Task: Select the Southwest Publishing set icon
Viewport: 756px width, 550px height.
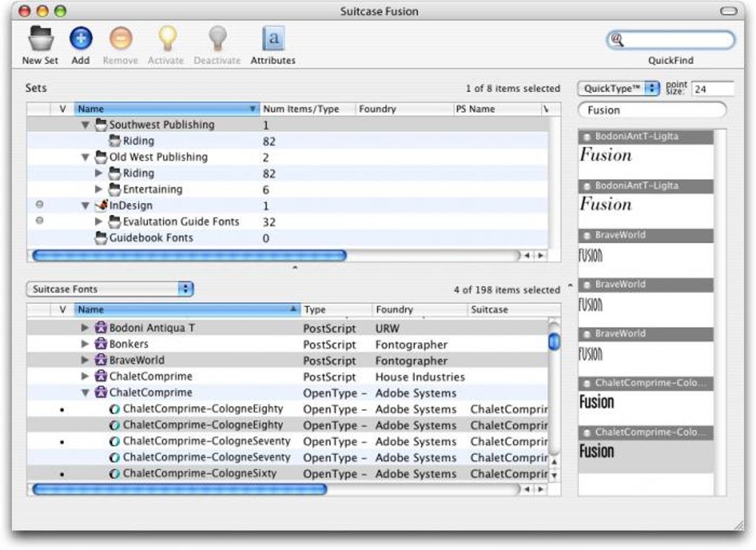Action: 101,125
